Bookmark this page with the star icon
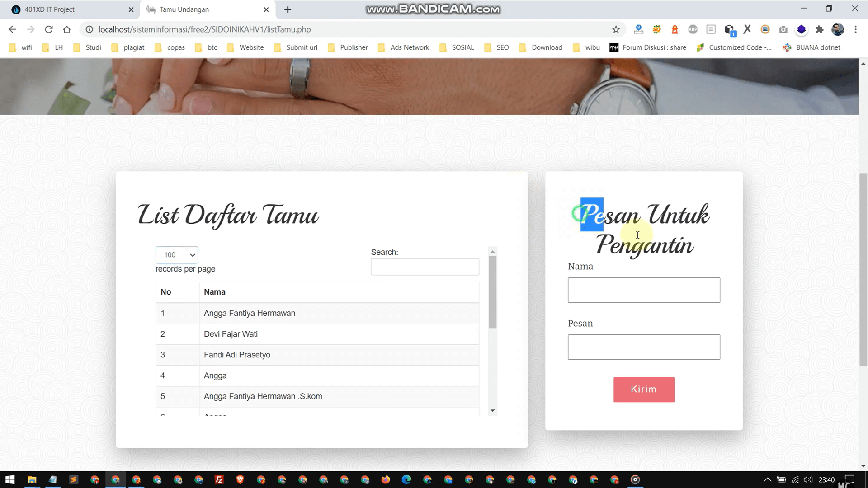The width and height of the screenshot is (868, 488). (616, 29)
